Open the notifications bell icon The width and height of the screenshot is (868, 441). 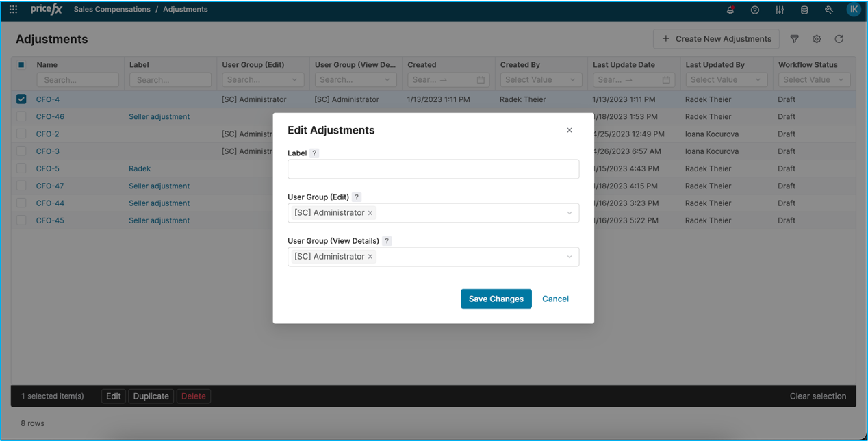[x=730, y=10]
